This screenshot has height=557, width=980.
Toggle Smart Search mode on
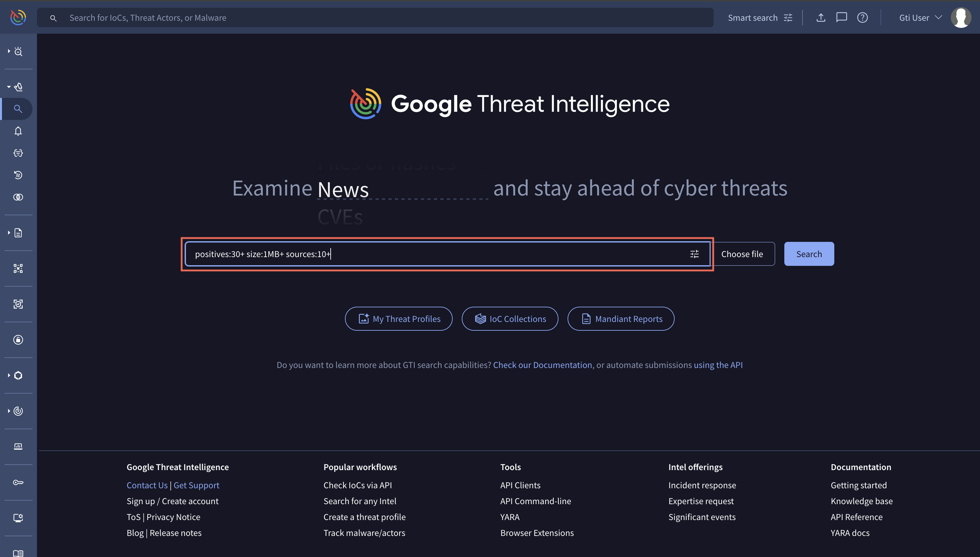point(760,18)
